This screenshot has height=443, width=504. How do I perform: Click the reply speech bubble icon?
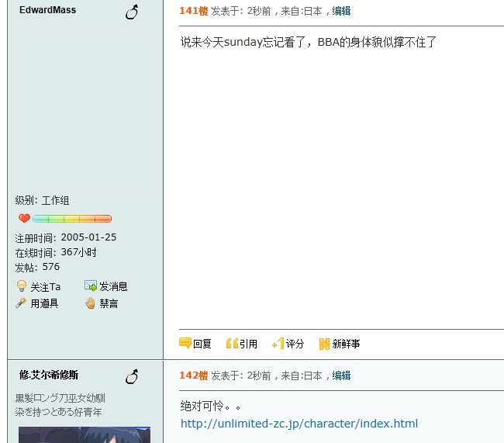tap(185, 343)
